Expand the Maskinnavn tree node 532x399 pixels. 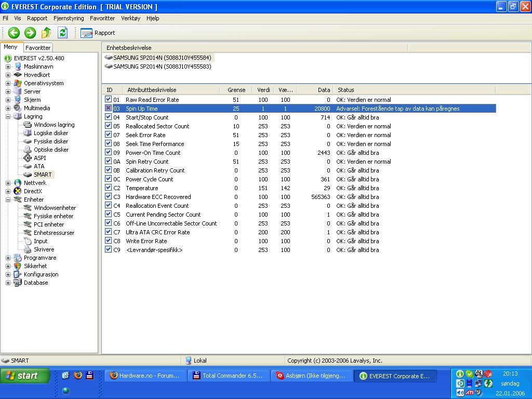click(x=8, y=67)
